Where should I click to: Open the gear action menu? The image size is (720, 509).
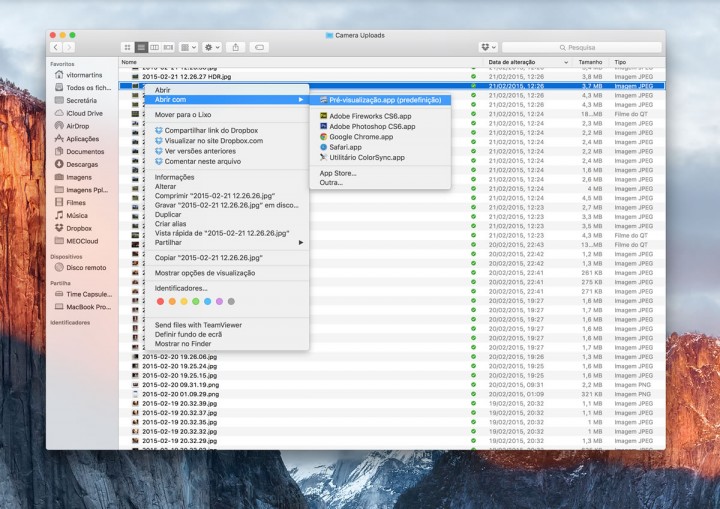coord(212,47)
